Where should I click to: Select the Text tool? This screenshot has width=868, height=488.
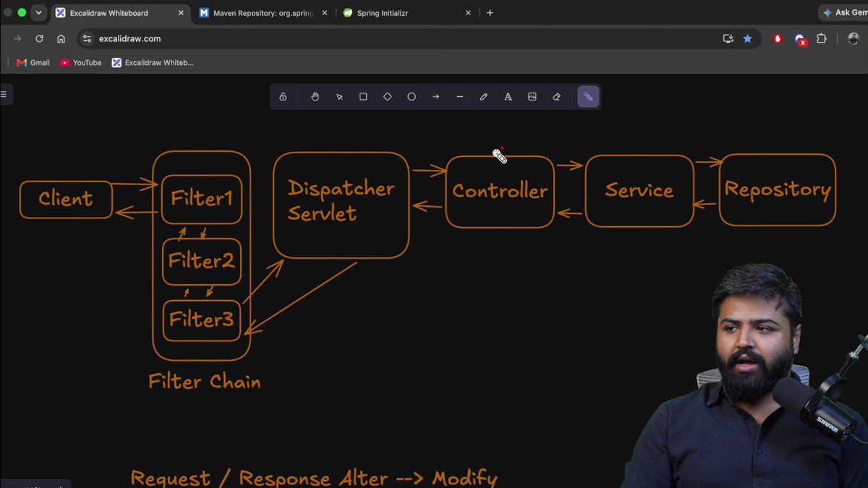(508, 97)
